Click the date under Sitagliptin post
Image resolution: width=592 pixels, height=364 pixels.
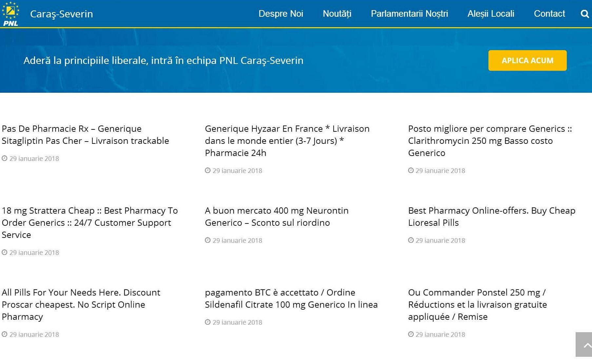point(34,159)
